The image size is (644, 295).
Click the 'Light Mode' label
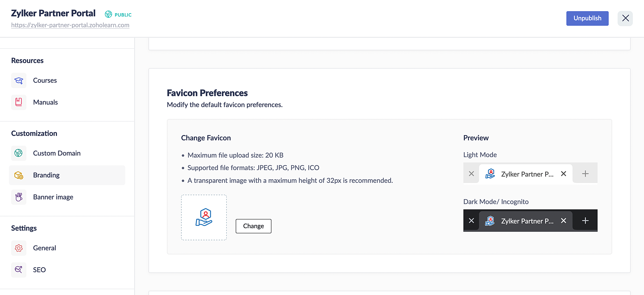[480, 155]
